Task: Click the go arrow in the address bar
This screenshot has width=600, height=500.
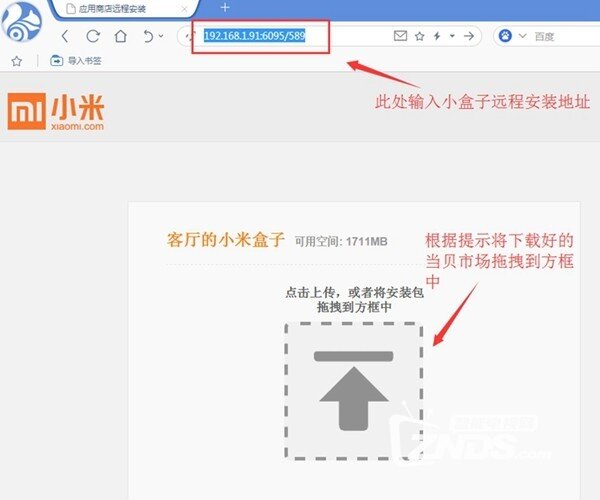Action: click(x=469, y=36)
